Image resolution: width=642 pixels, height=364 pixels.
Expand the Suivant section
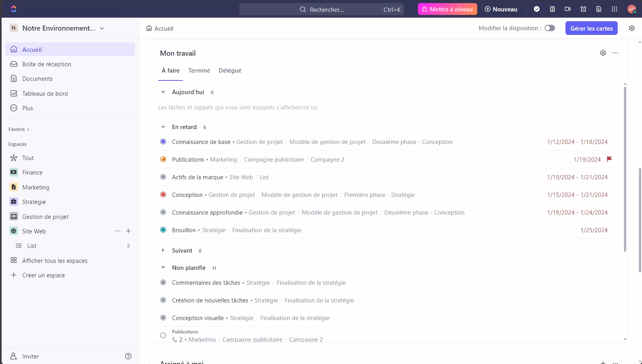pyautogui.click(x=163, y=251)
